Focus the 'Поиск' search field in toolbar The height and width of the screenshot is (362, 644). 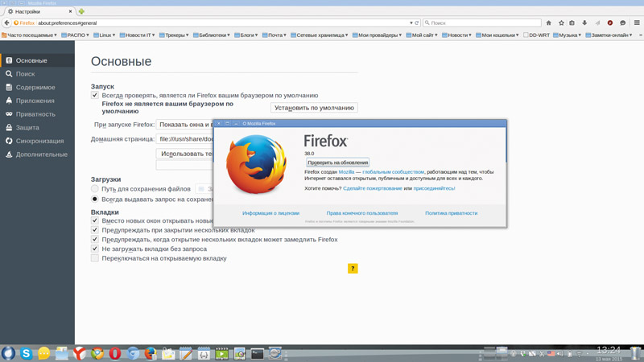point(482,23)
